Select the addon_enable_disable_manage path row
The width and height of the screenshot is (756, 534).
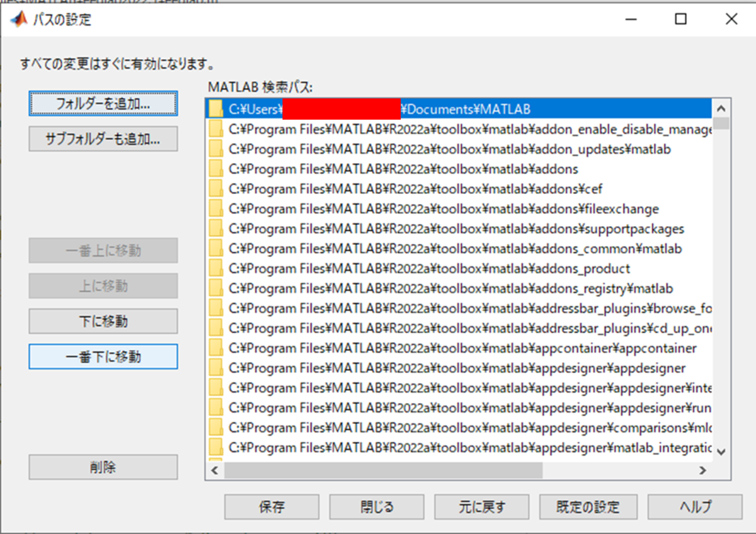point(460,130)
